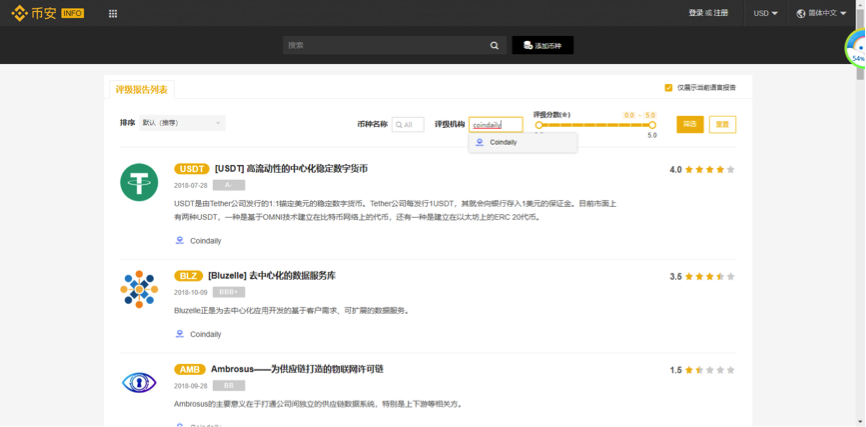
Task: Click the date 2018-10-09
Action: click(x=191, y=292)
